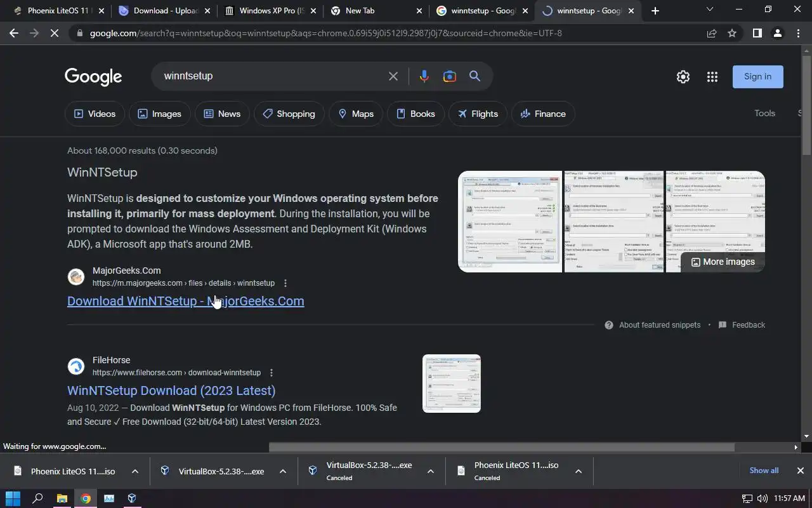Open FileHorse result thumbnail image
Image resolution: width=812 pixels, height=508 pixels.
(x=452, y=384)
